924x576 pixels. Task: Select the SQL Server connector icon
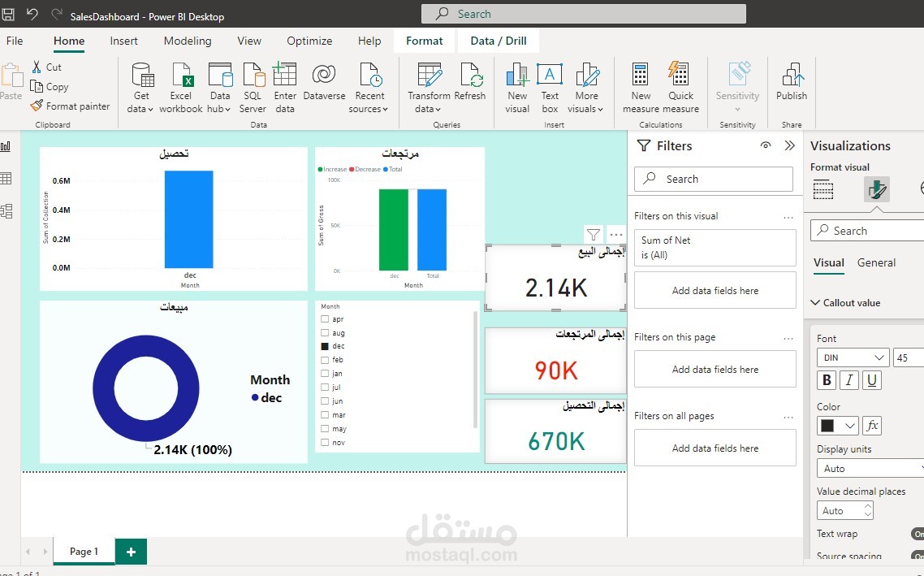click(253, 81)
